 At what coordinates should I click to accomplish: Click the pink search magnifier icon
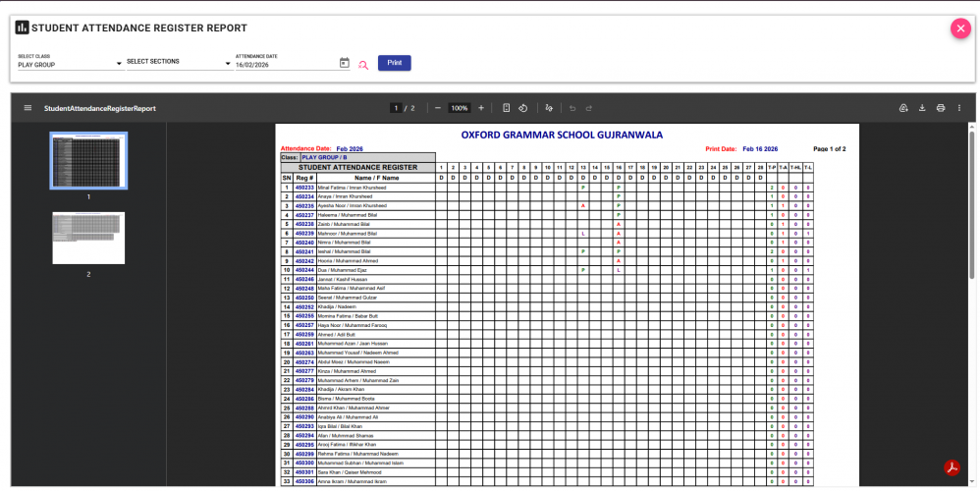tap(363, 65)
